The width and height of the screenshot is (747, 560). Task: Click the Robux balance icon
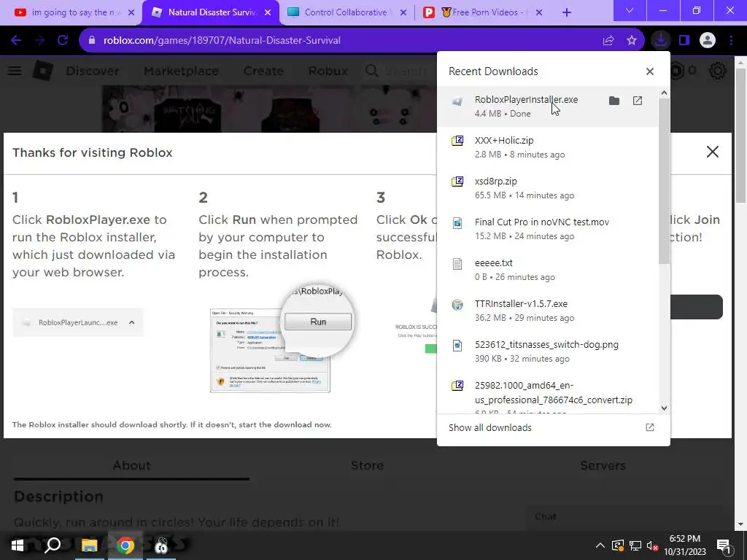[678, 71]
